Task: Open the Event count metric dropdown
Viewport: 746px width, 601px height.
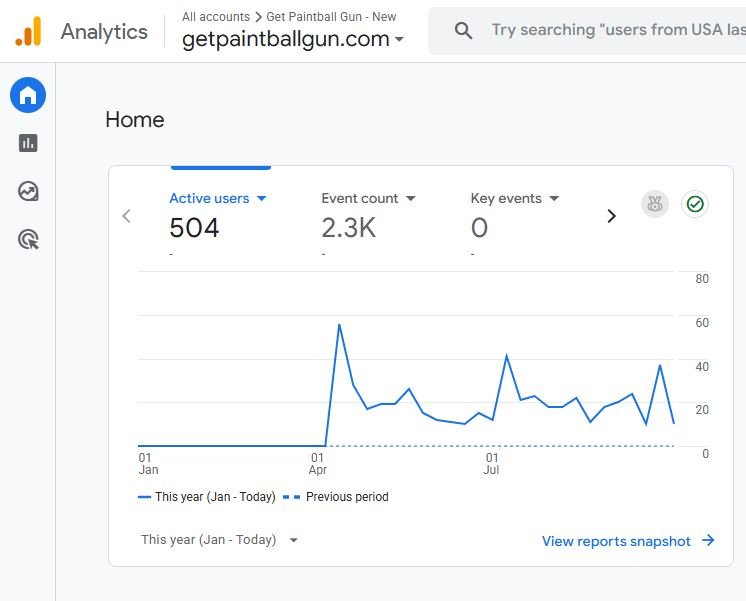Action: 368,198
